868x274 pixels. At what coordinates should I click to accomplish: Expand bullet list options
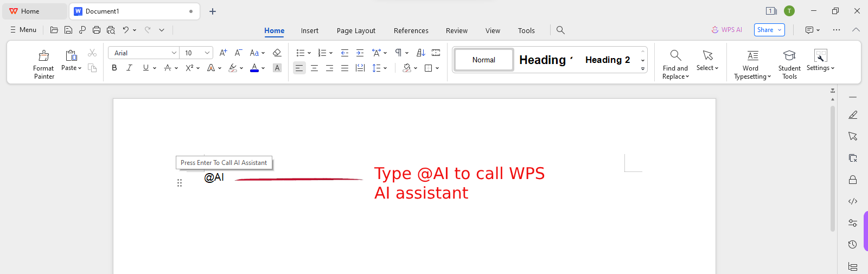pyautogui.click(x=309, y=53)
